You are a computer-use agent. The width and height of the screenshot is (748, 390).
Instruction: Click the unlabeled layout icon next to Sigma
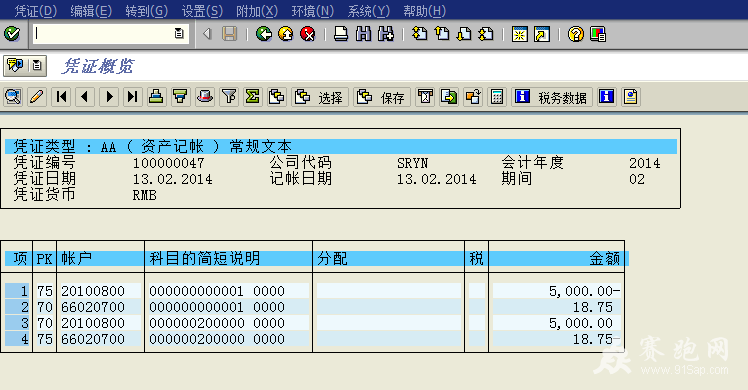(277, 97)
